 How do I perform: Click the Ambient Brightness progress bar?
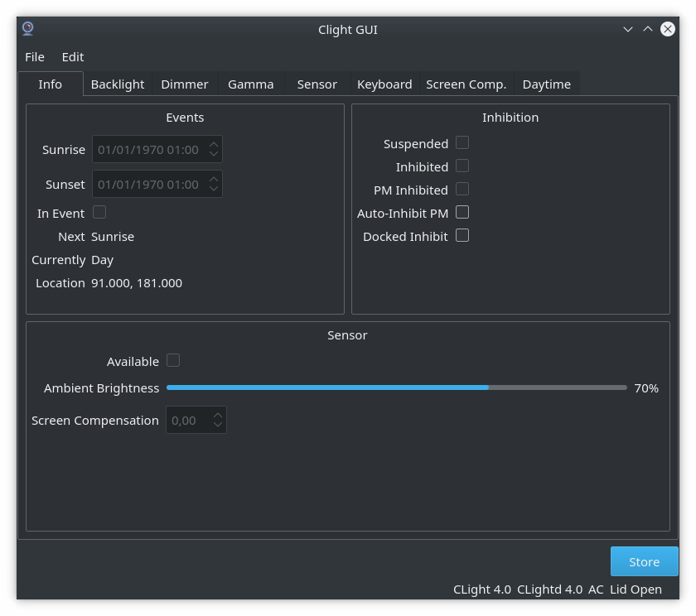[396, 387]
